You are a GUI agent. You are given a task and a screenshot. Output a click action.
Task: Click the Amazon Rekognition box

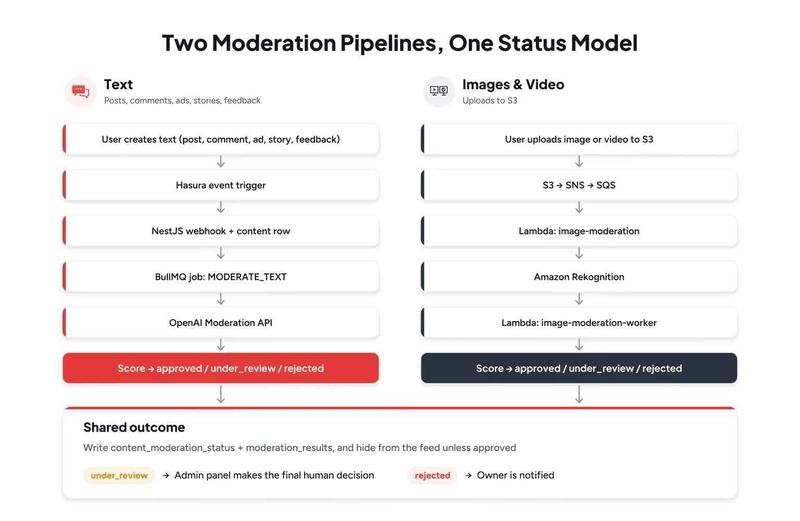[579, 277]
